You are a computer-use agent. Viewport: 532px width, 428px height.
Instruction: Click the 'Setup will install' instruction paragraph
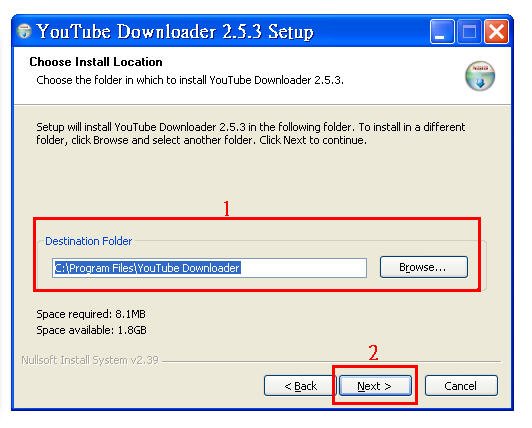(x=250, y=133)
